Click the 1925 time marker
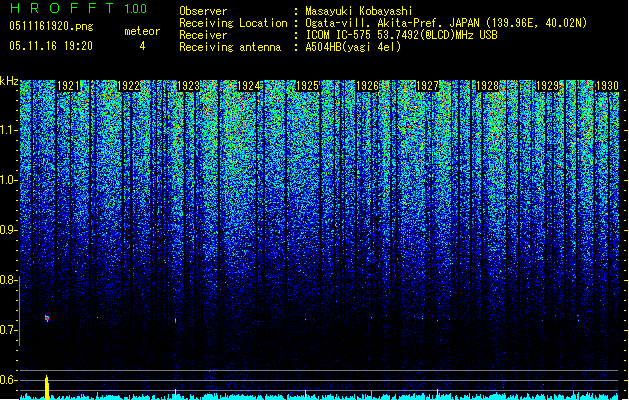This screenshot has height=400, width=629. click(x=307, y=86)
